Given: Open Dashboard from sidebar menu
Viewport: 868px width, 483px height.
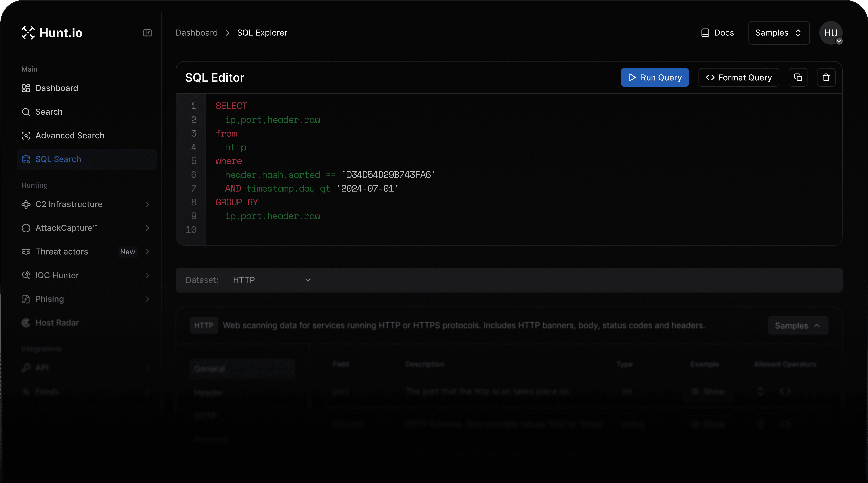Looking at the screenshot, I should point(57,88).
